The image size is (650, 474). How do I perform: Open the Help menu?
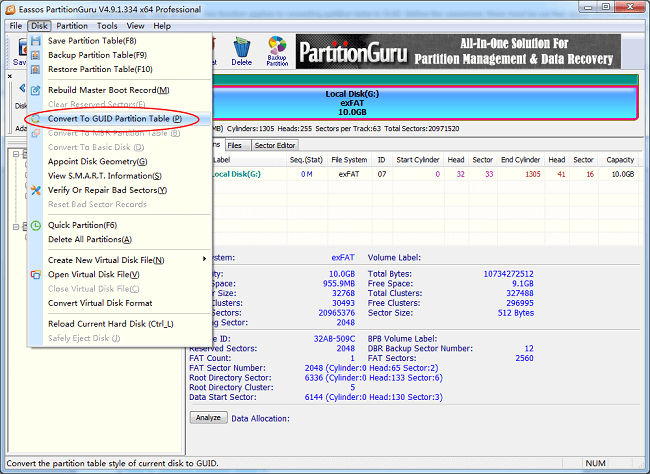click(162, 26)
